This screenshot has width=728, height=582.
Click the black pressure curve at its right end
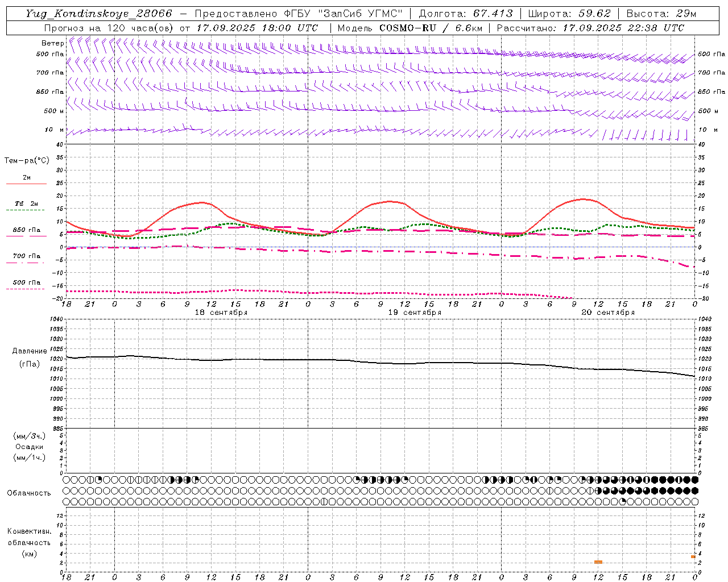(693, 376)
